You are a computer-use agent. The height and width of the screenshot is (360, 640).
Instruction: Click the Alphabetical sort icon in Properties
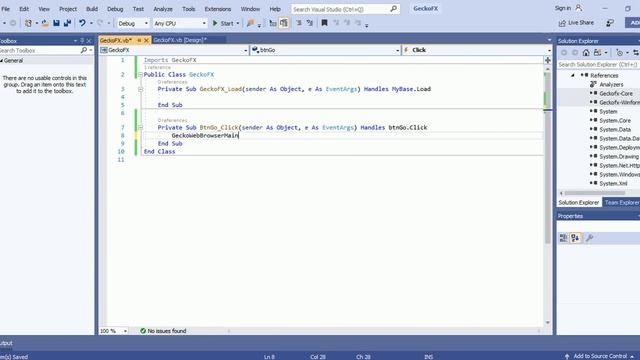[575, 238]
